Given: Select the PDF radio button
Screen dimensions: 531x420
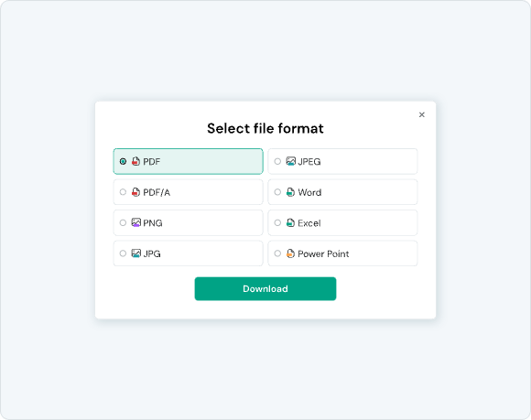Looking at the screenshot, I should [x=123, y=161].
